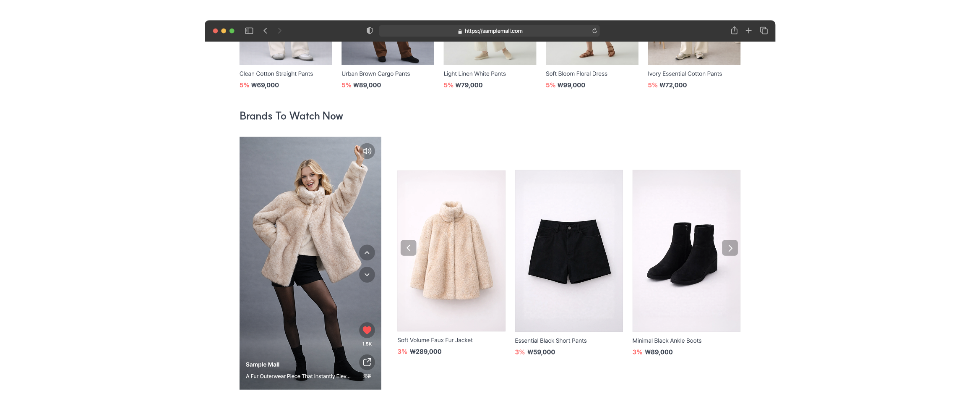This screenshot has width=980, height=420.
Task: Open Soft Bloom Floral Dress link
Action: coord(576,73)
